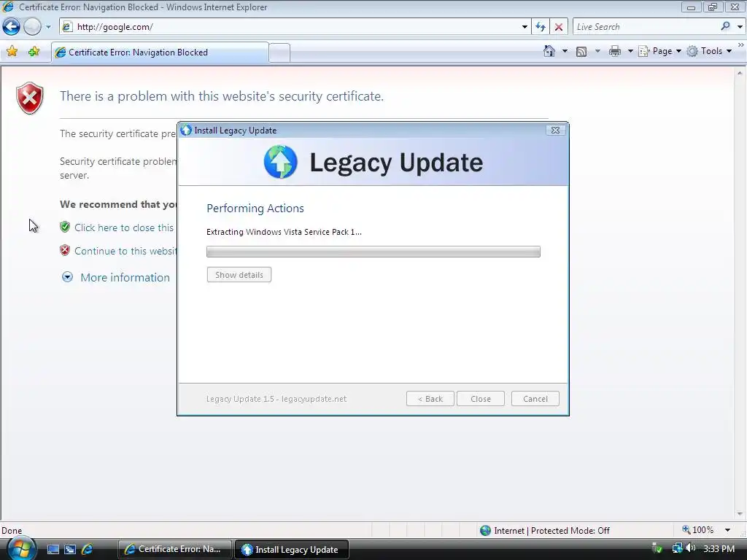Viewport: 747px width, 560px height.
Task: Expand the Print dropdown arrow
Action: 630,51
